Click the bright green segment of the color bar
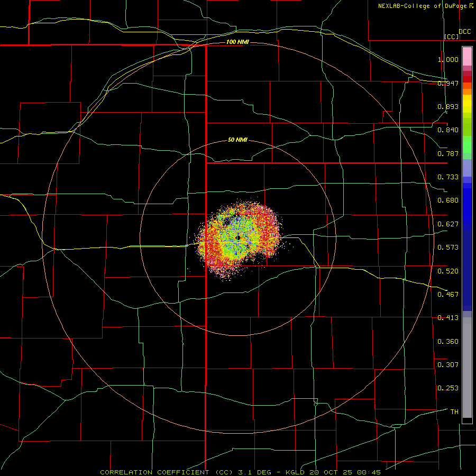The width and height of the screenshot is (476, 476). 467,144
